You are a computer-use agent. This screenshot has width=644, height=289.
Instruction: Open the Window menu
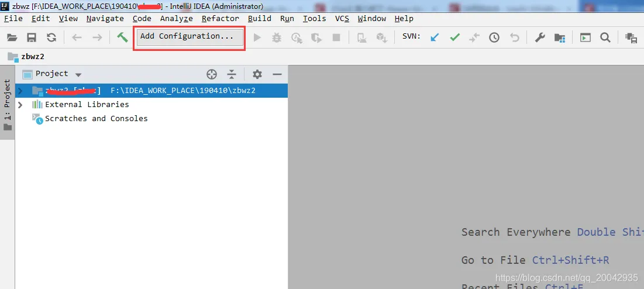coord(372,19)
